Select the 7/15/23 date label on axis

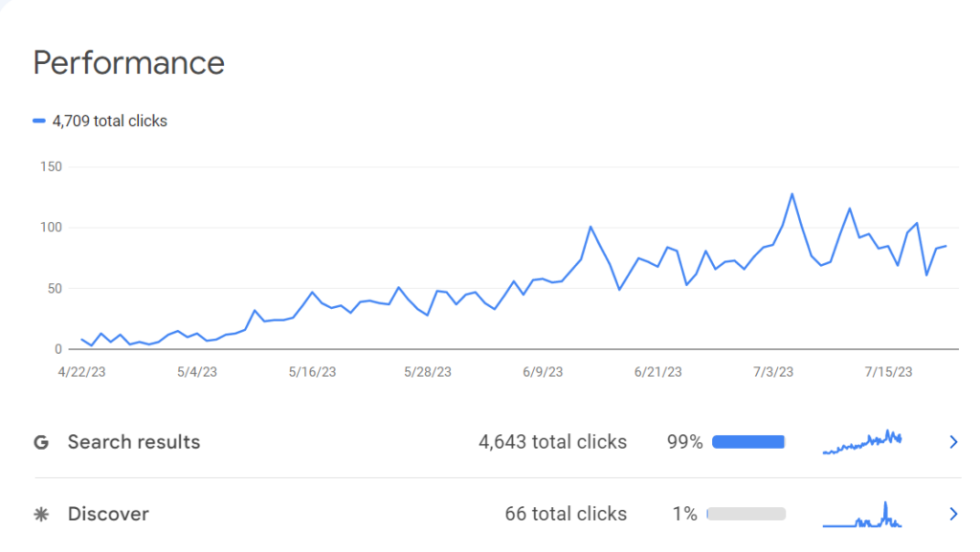tap(888, 372)
